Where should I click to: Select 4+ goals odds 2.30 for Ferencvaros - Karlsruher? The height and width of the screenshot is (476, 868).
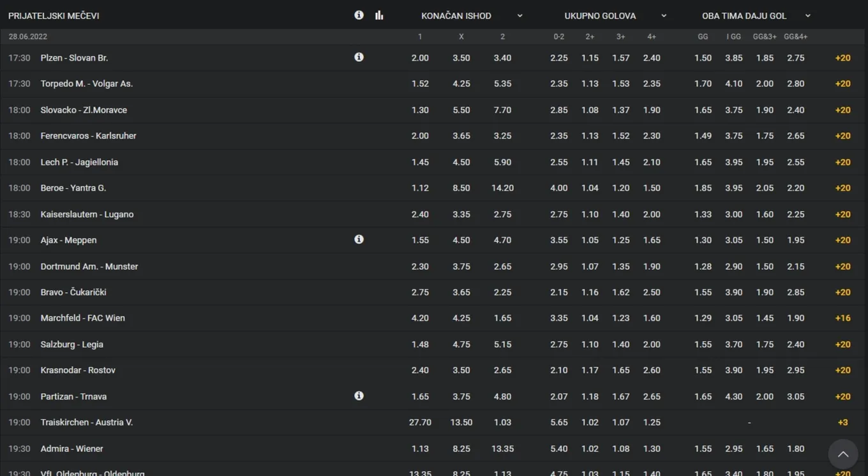point(652,136)
